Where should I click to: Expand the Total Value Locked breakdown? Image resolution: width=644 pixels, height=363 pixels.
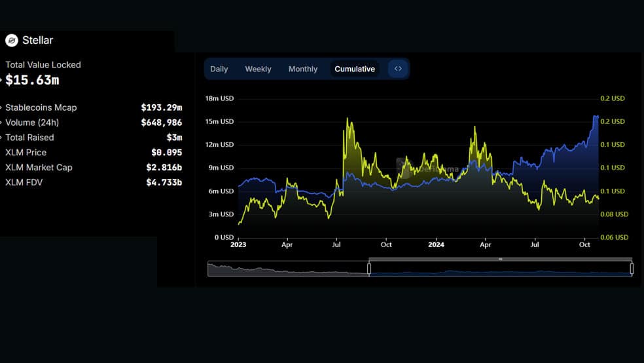tap(1, 80)
